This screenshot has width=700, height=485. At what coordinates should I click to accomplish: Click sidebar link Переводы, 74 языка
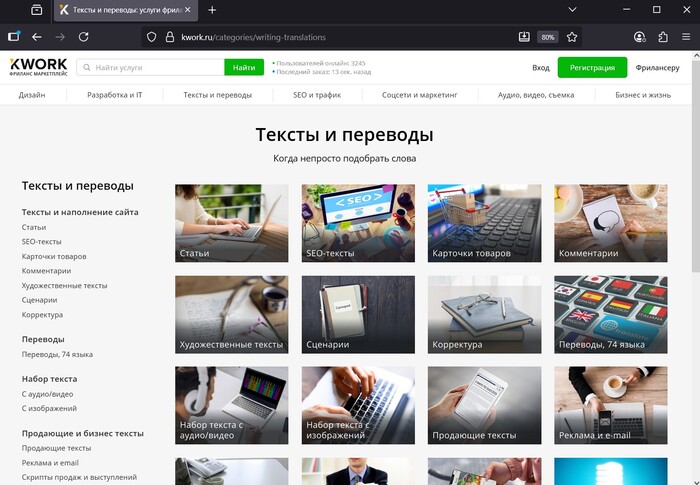click(x=57, y=354)
